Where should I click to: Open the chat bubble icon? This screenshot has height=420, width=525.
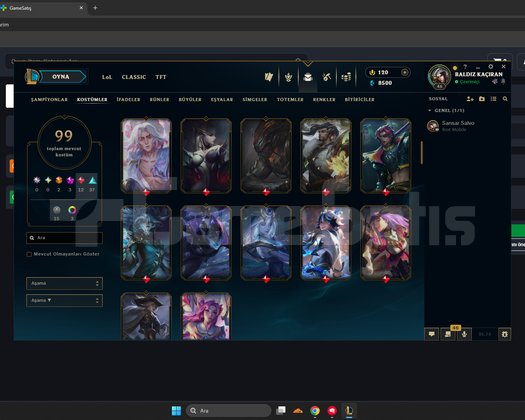[x=432, y=334]
